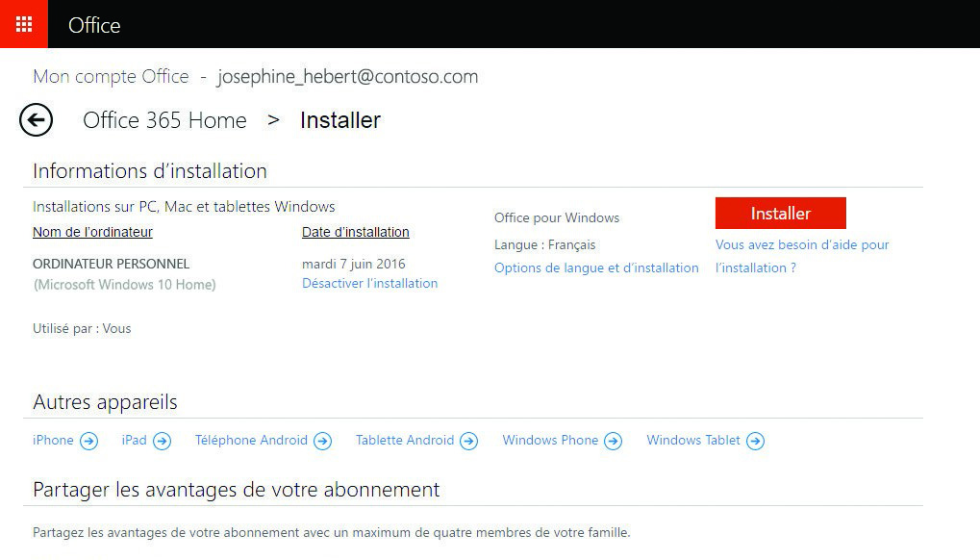
Task: Click the Autres appareils heading
Action: 105,402
